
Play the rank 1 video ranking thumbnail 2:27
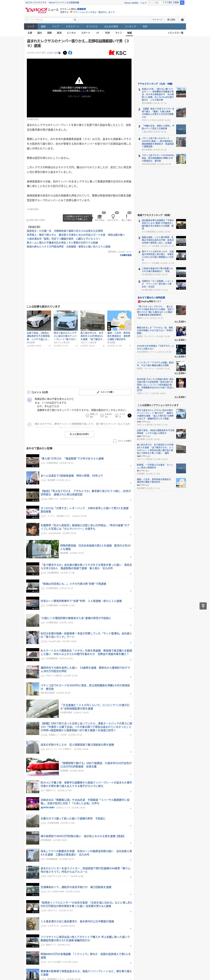coord(181,224)
